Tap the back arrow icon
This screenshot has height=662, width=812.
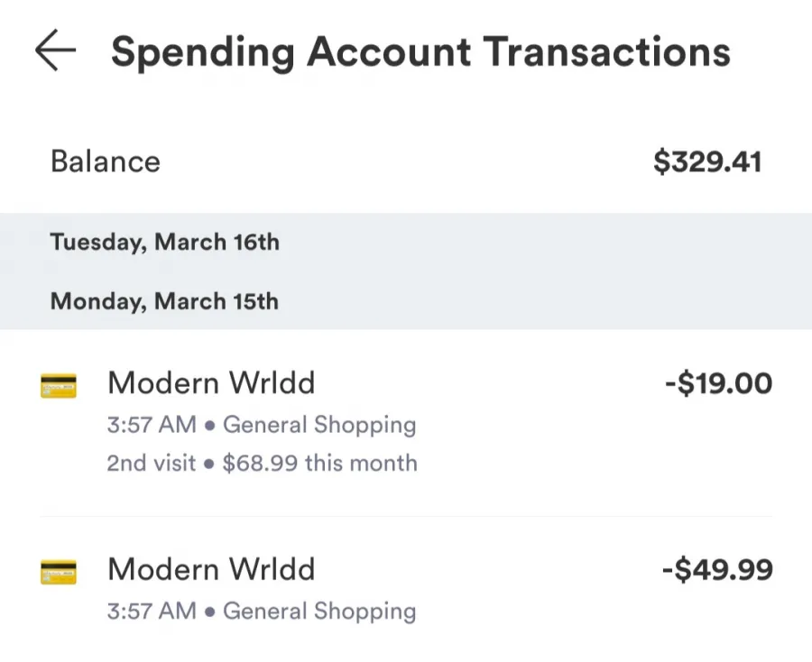55,51
